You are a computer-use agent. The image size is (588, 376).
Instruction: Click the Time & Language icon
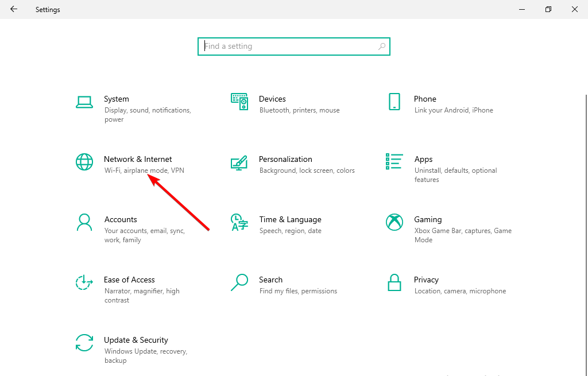pos(239,222)
